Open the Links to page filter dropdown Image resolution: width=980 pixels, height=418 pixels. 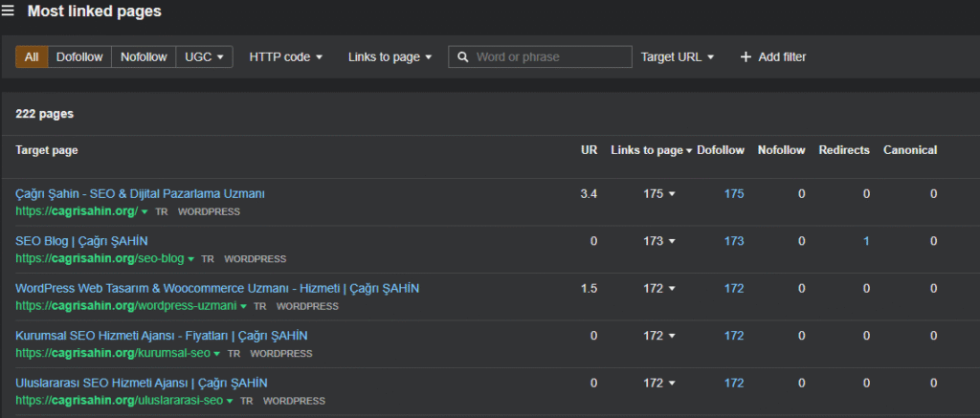(390, 56)
